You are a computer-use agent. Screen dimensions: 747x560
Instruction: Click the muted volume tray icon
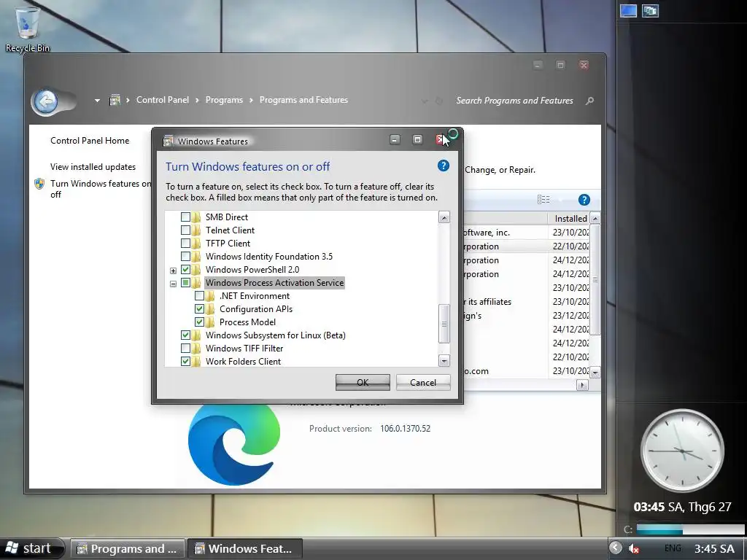[633, 548]
